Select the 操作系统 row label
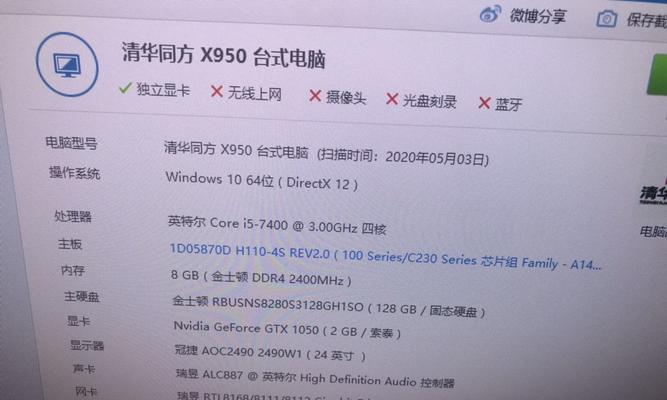Viewport: 667px width, 400px height. 74,172
